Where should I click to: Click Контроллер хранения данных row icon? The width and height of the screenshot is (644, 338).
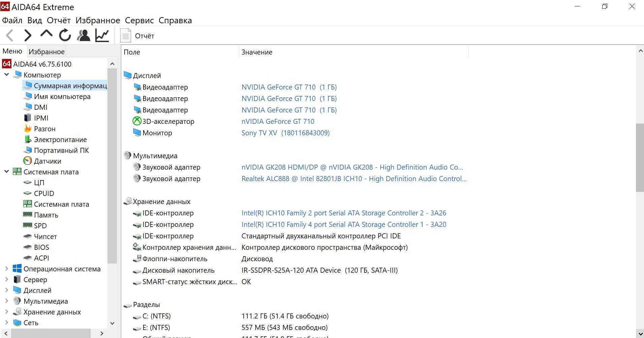137,247
